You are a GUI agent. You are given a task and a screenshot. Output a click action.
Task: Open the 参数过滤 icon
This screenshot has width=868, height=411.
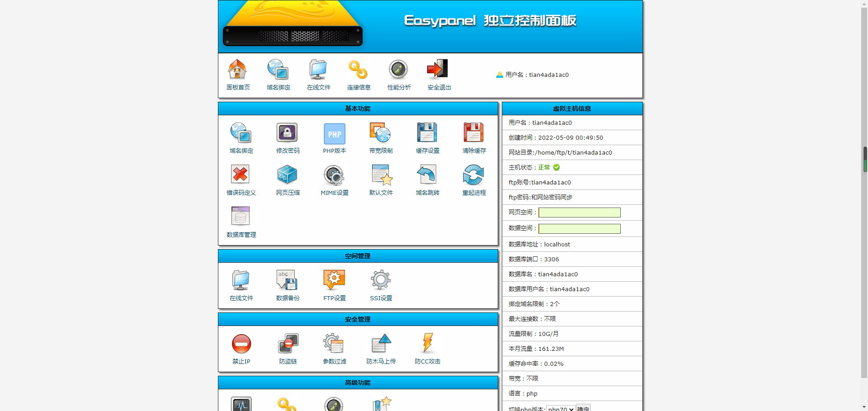pyautogui.click(x=334, y=344)
